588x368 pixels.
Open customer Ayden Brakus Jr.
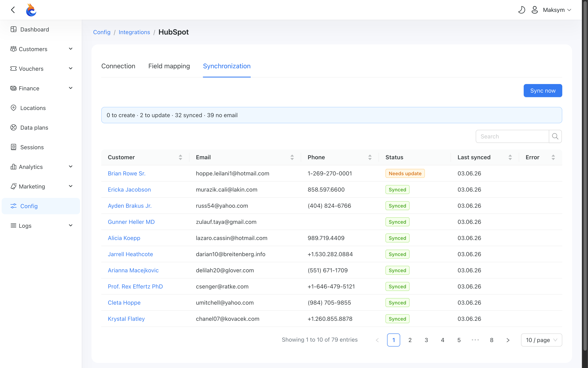click(130, 206)
